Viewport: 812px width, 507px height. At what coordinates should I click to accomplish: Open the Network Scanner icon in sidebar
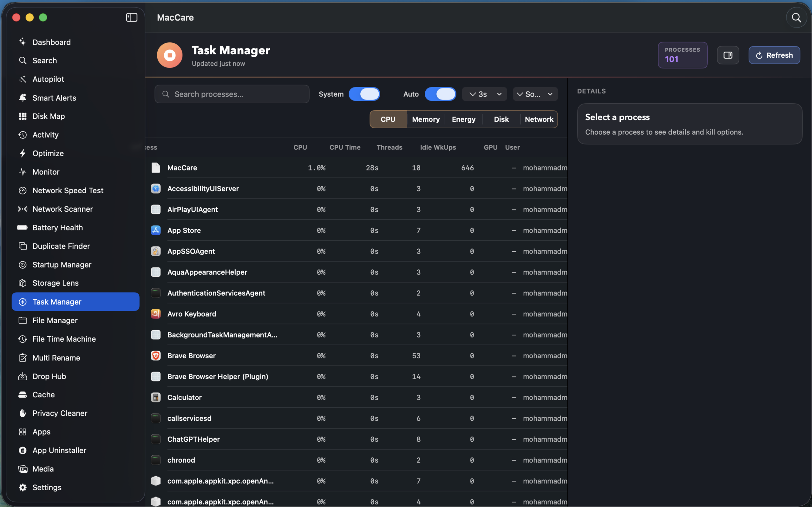[x=23, y=209]
